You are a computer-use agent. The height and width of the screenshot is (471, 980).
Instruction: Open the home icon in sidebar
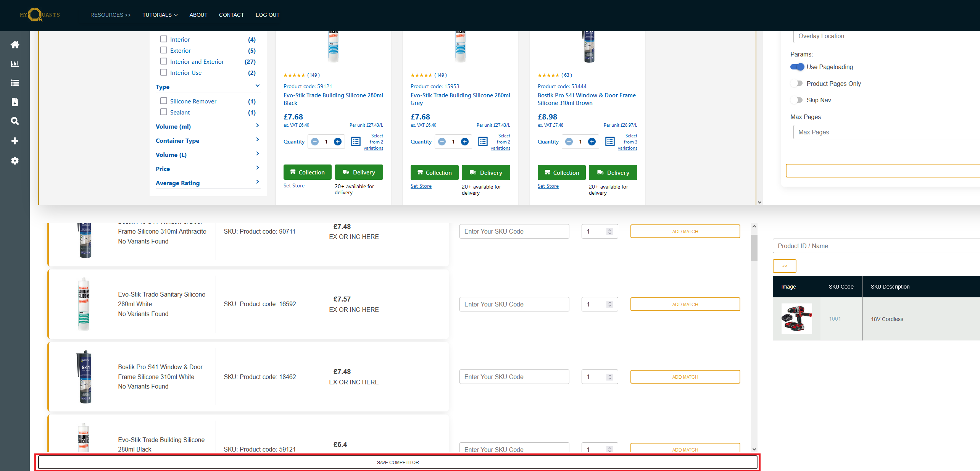15,45
